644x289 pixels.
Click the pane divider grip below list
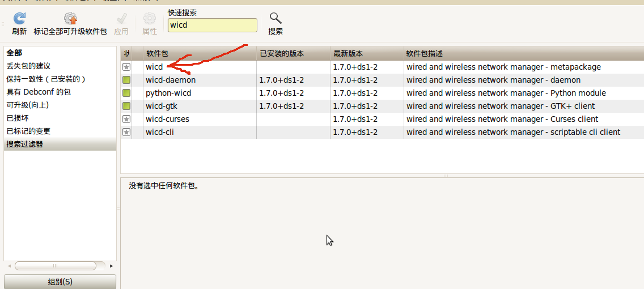(x=446, y=176)
